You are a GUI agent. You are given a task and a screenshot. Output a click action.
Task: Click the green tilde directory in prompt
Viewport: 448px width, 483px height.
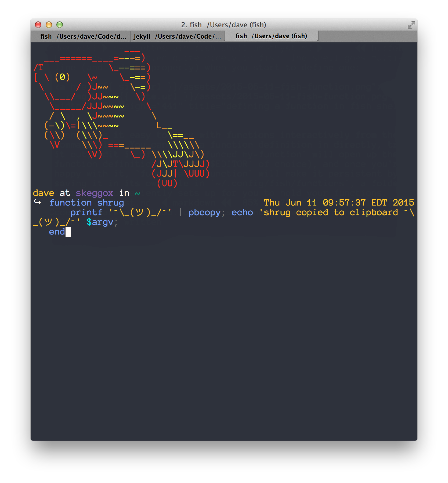(x=138, y=193)
